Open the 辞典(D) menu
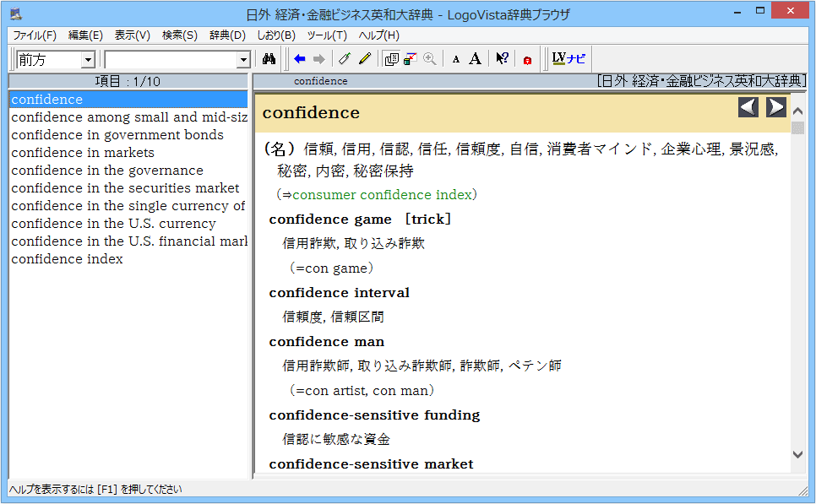Image resolution: width=816 pixels, height=504 pixels. [227, 35]
